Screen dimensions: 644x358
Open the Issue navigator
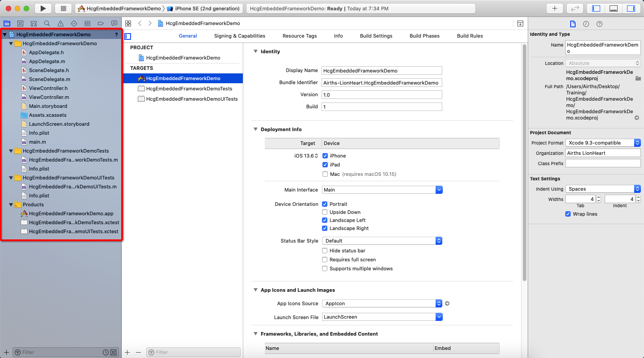(60, 23)
